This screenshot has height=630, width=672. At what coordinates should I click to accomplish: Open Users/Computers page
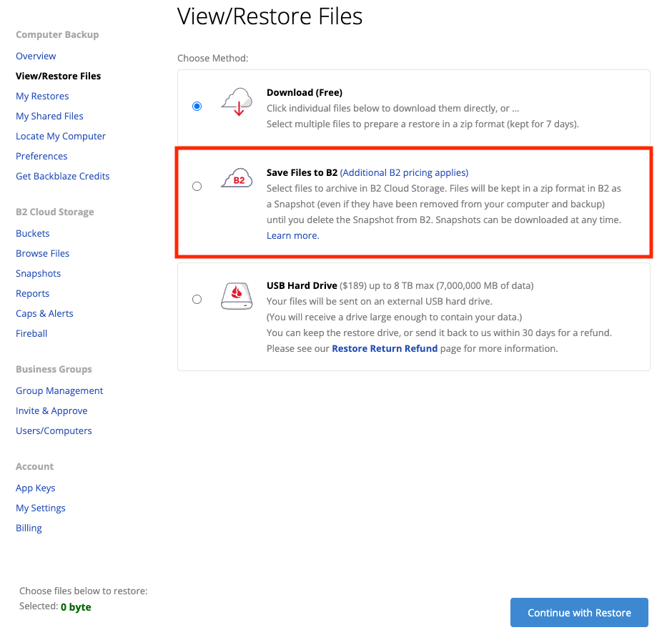tap(54, 430)
